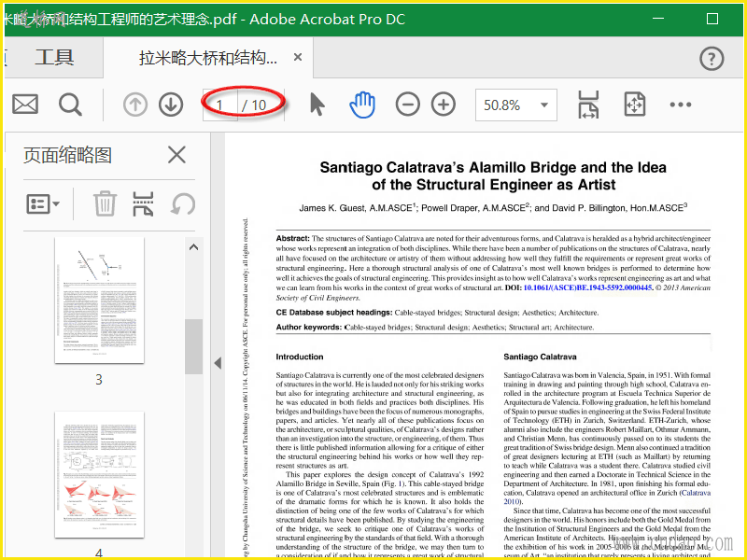Switch to the 工具 tab
747x560 pixels.
point(54,58)
